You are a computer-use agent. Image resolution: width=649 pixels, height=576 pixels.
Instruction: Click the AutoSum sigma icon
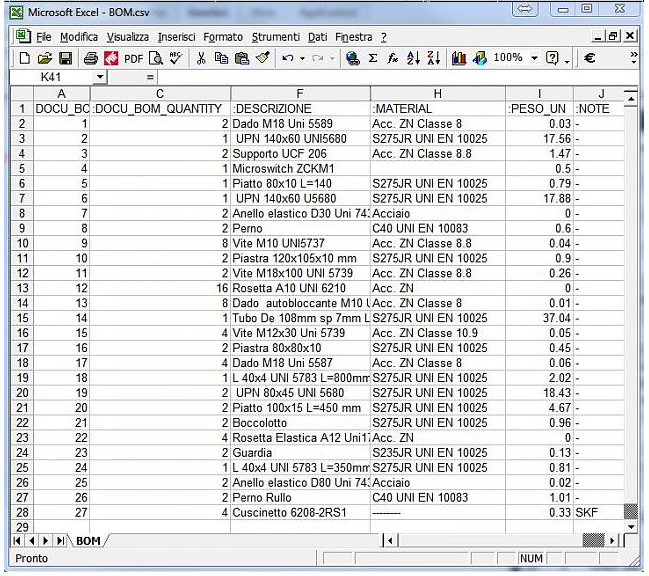pos(373,58)
